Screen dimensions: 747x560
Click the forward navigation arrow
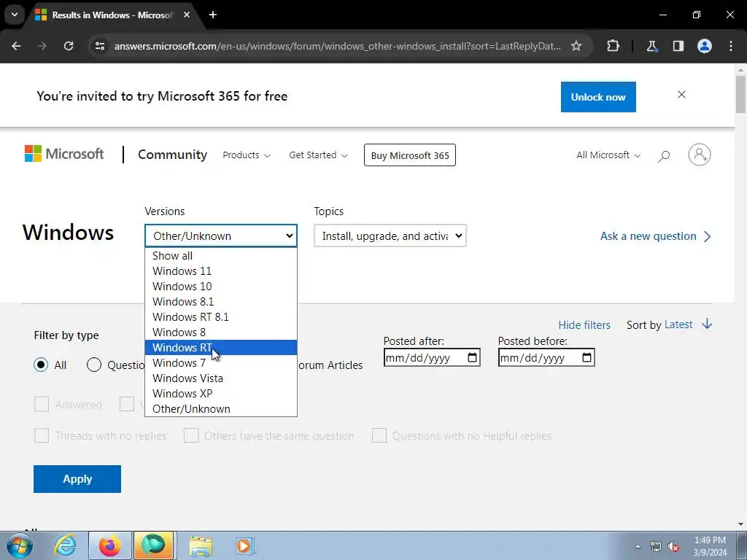42,46
